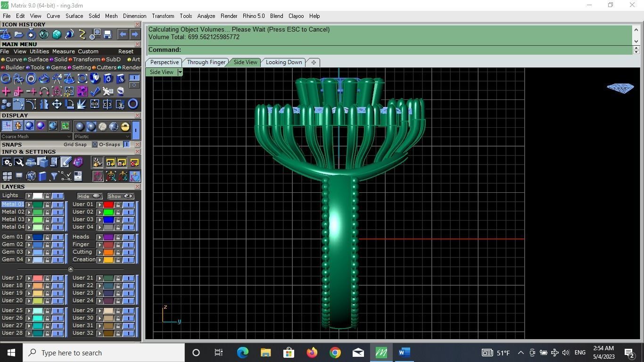Click the three stacked cubes icon
The width and height of the screenshot is (644, 362).
pos(6,104)
